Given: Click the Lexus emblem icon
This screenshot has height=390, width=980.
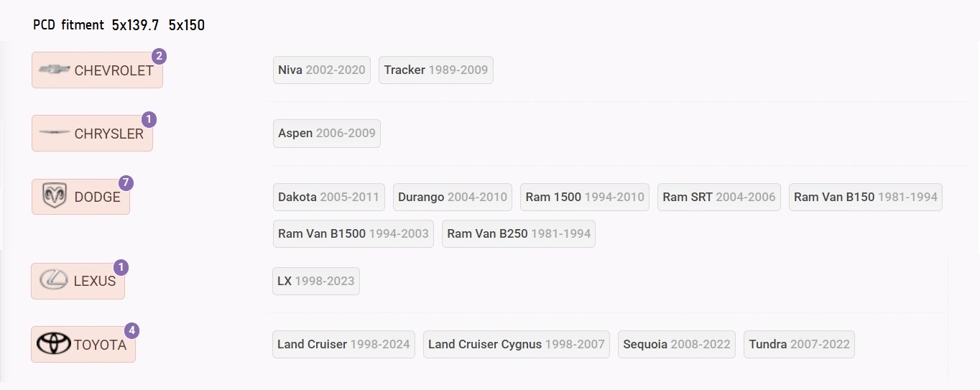Looking at the screenshot, I should tap(53, 281).
